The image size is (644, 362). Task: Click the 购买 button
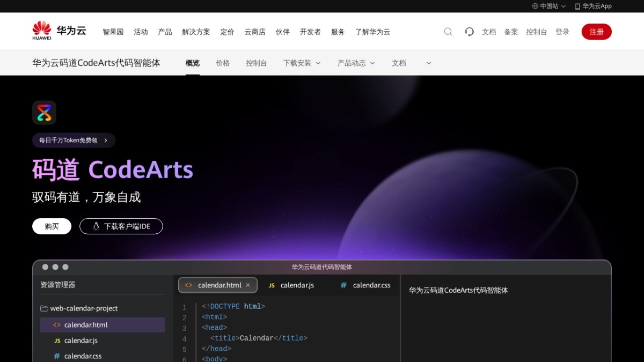tap(52, 226)
